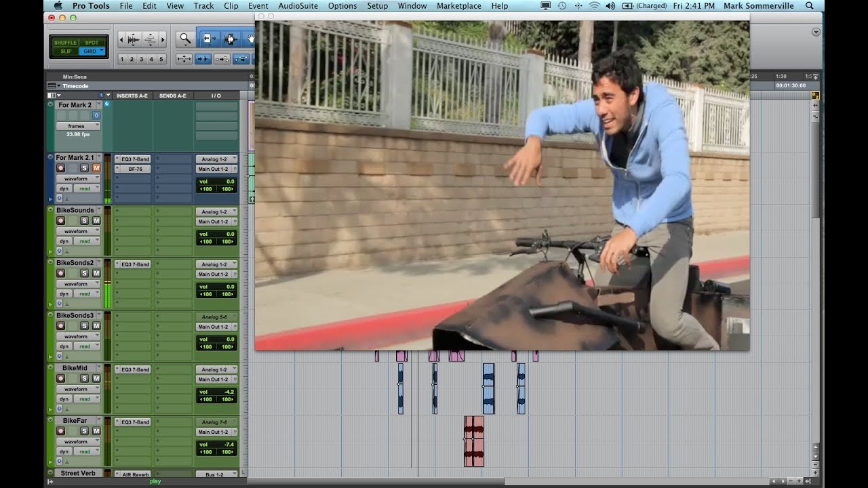Open Main Out 1-2 output selector on BikeFar
The image size is (868, 488).
pyautogui.click(x=217, y=432)
